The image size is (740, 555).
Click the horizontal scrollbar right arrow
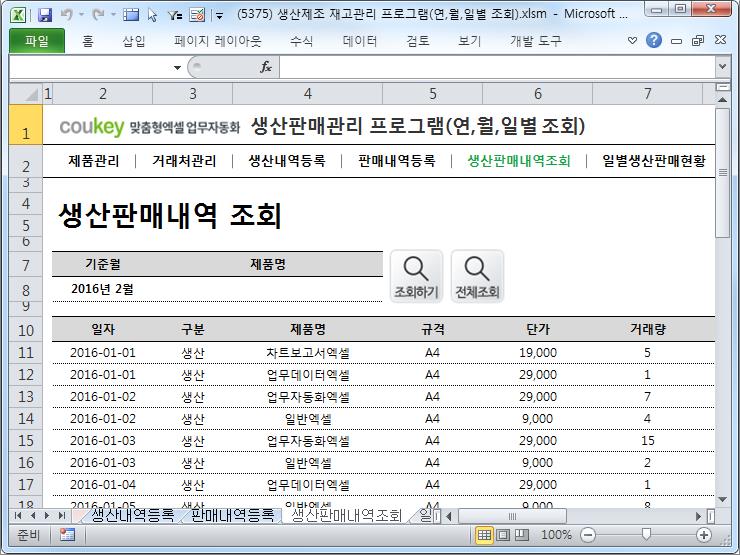(x=699, y=516)
